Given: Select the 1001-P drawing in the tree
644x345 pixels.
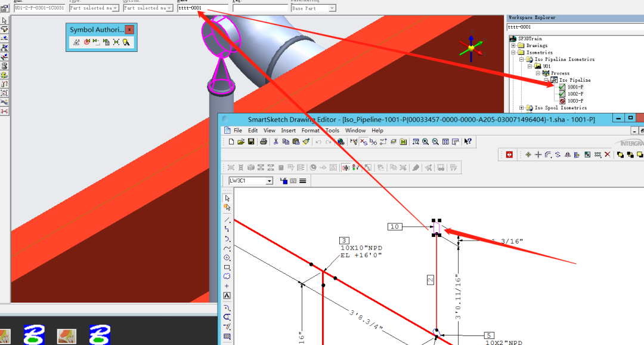Looking at the screenshot, I should (575, 87).
